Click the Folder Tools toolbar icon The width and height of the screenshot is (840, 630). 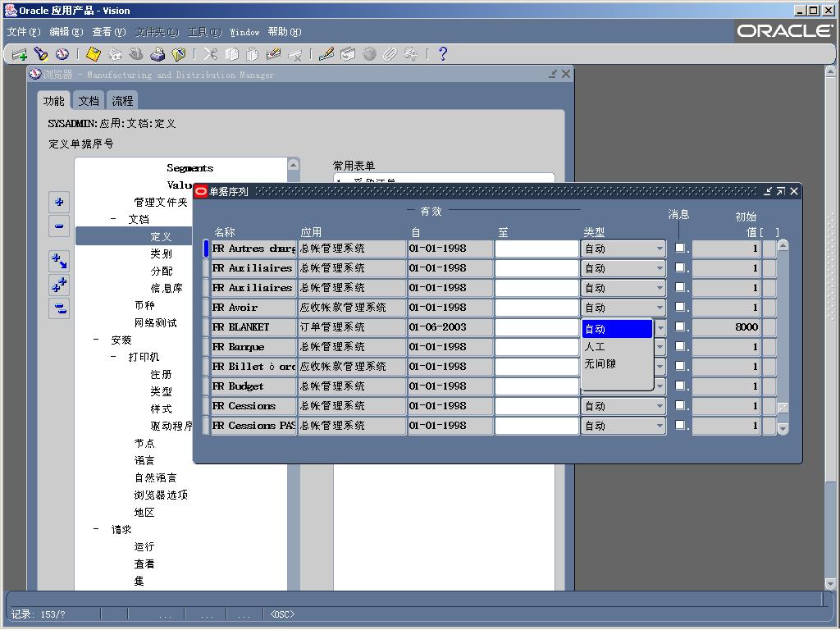(412, 54)
